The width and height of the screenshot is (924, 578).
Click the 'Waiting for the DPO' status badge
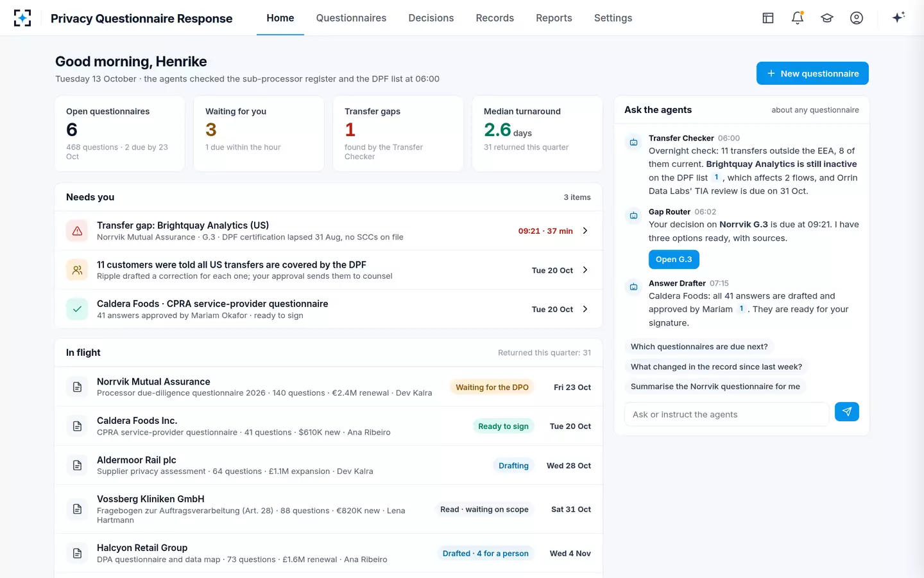[x=492, y=387]
